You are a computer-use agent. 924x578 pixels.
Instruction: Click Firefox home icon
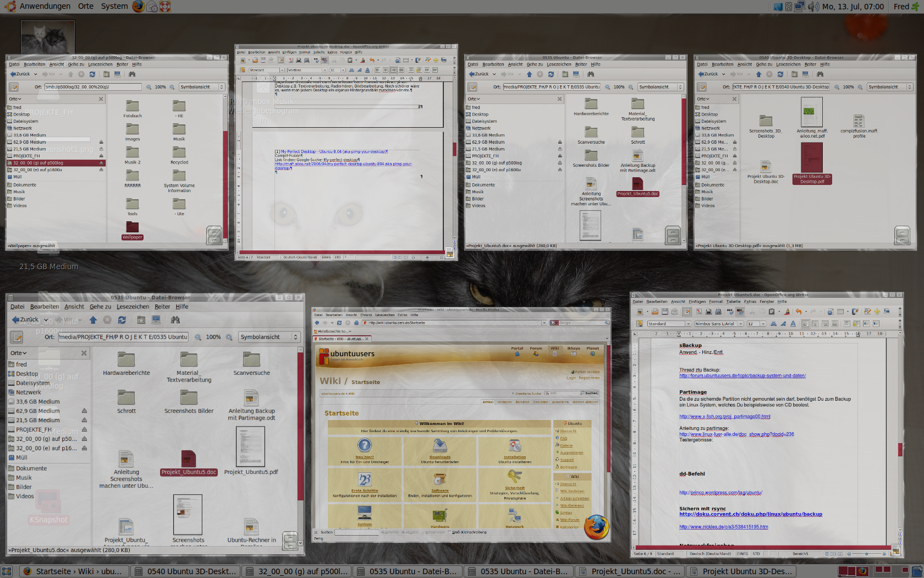(x=356, y=323)
